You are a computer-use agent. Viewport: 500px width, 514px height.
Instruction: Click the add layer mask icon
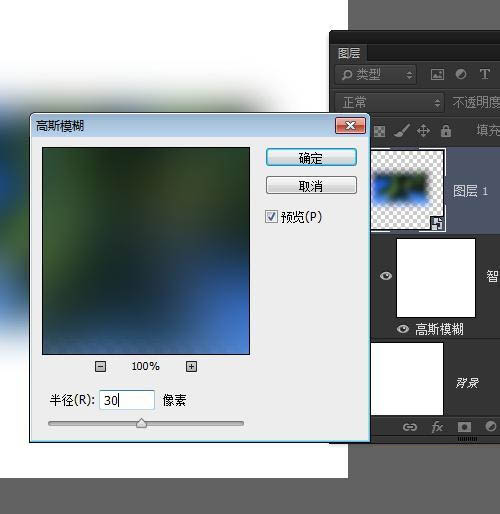(464, 427)
